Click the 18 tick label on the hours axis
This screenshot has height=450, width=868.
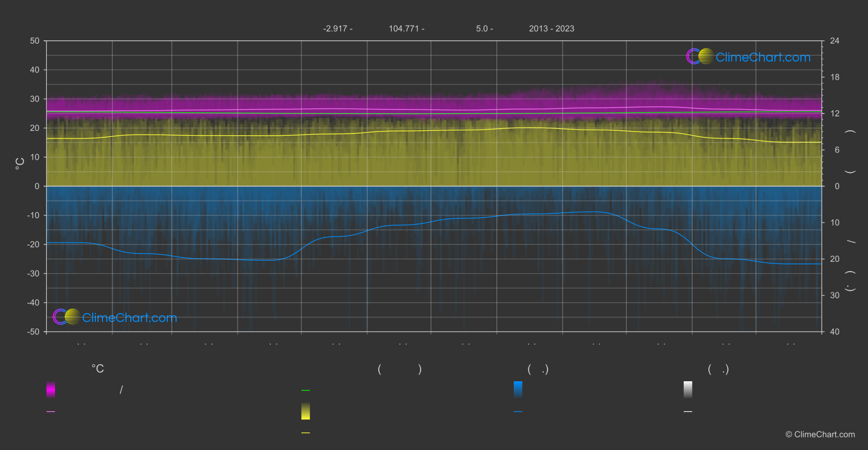click(x=835, y=77)
